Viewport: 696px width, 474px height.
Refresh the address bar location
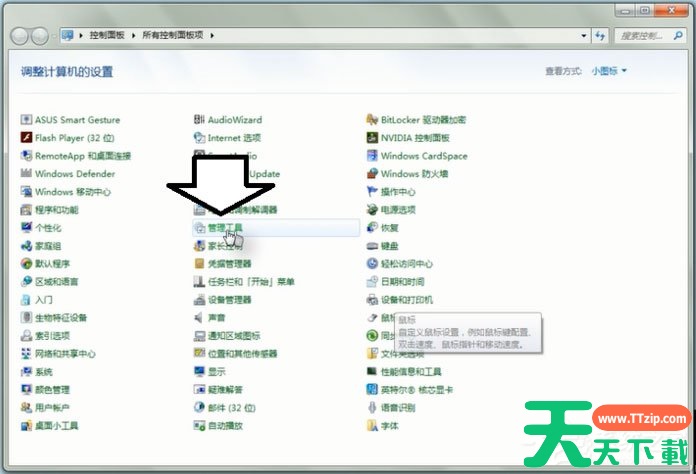point(600,36)
